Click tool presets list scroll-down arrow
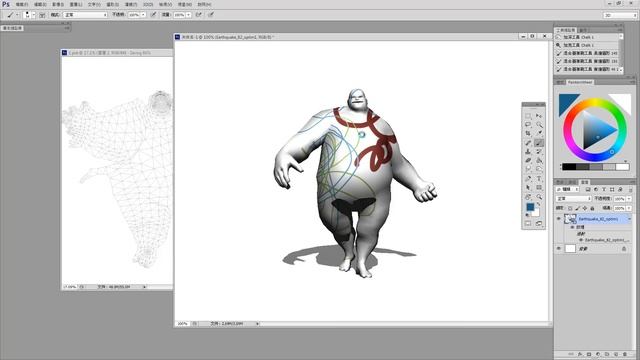Image resolution: width=640 pixels, height=360 pixels. coord(621,70)
